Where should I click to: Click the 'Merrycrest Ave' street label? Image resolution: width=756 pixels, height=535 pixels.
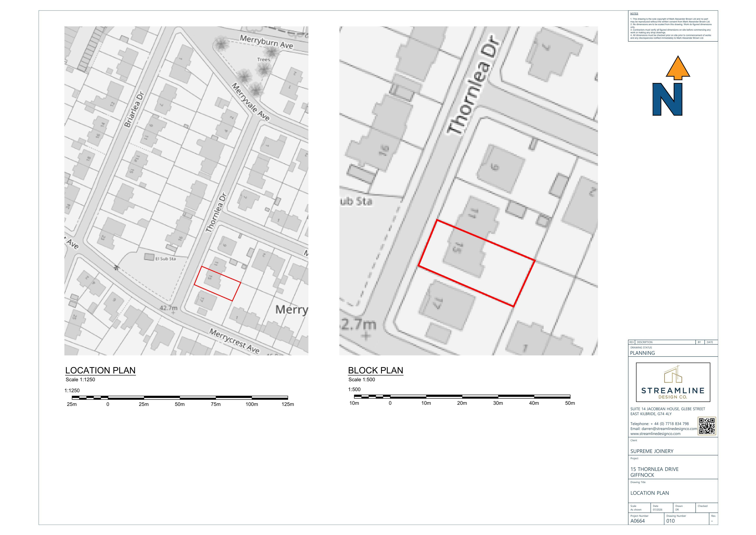pyautogui.click(x=234, y=341)
